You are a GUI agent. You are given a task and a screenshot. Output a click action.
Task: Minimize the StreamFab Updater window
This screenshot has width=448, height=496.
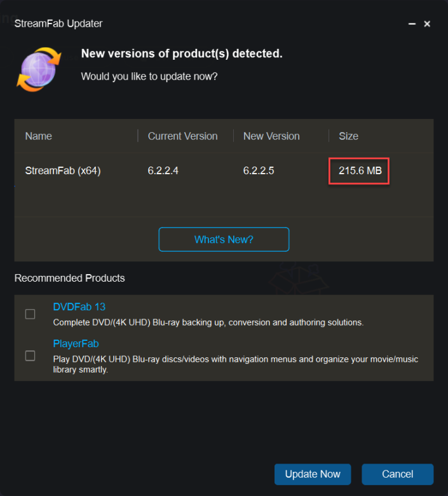point(412,24)
